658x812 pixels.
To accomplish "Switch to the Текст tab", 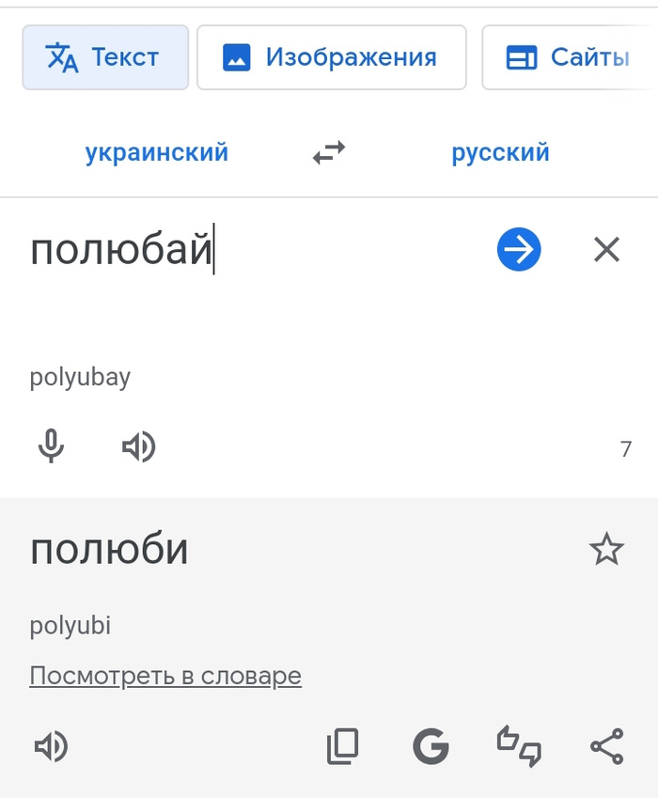I will [x=105, y=57].
